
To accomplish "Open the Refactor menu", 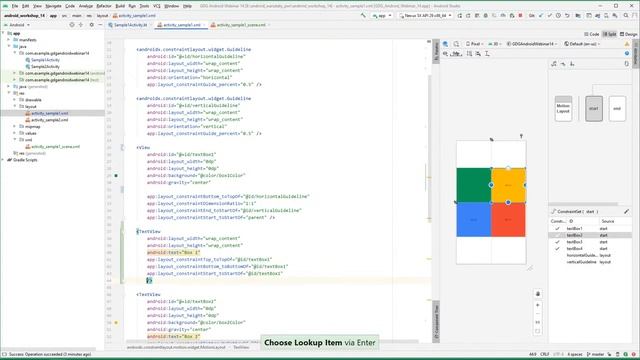I will click(104, 6).
